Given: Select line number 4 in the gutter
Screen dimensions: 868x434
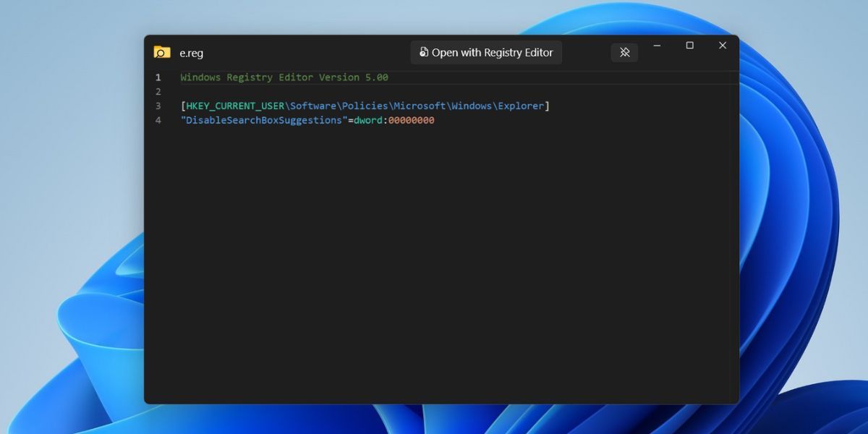Looking at the screenshot, I should coord(158,121).
